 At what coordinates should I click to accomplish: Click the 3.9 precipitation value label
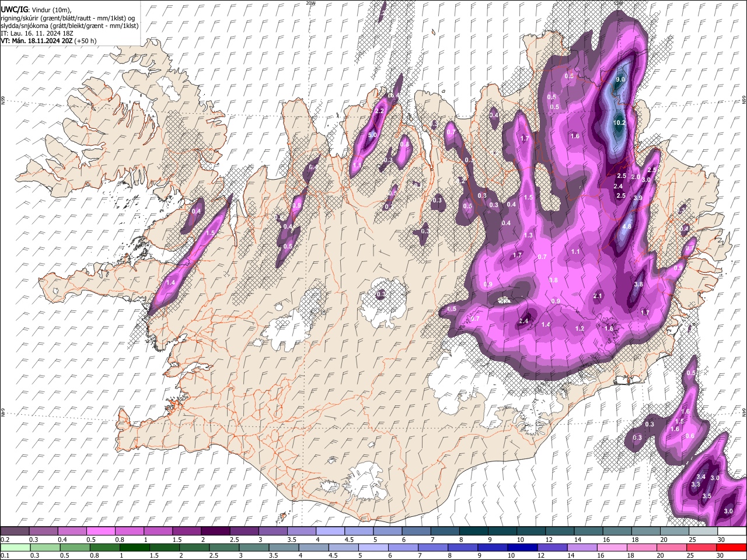tap(638, 198)
